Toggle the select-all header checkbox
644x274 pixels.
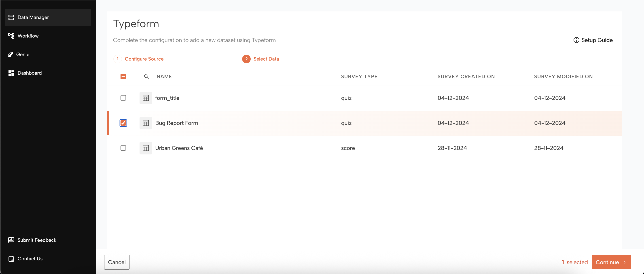coord(123,77)
